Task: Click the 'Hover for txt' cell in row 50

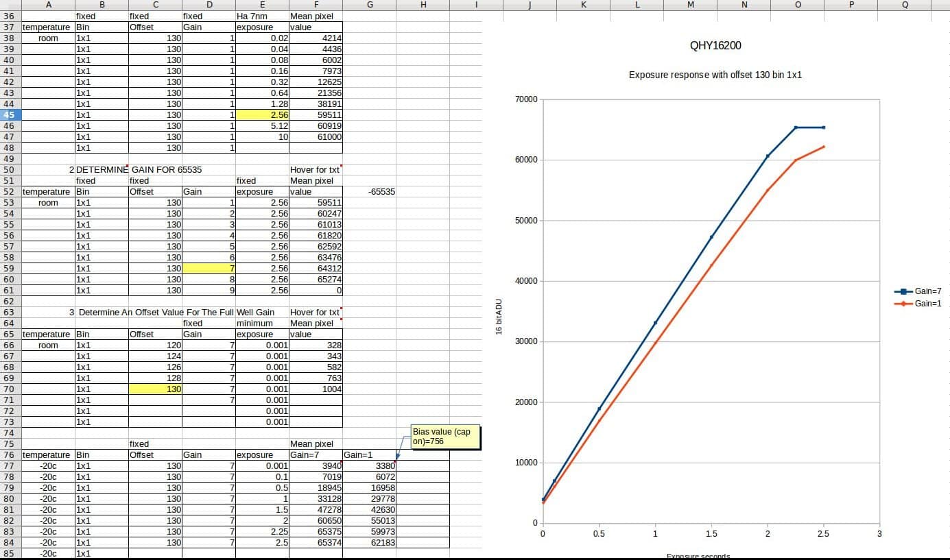Action: 316,169
